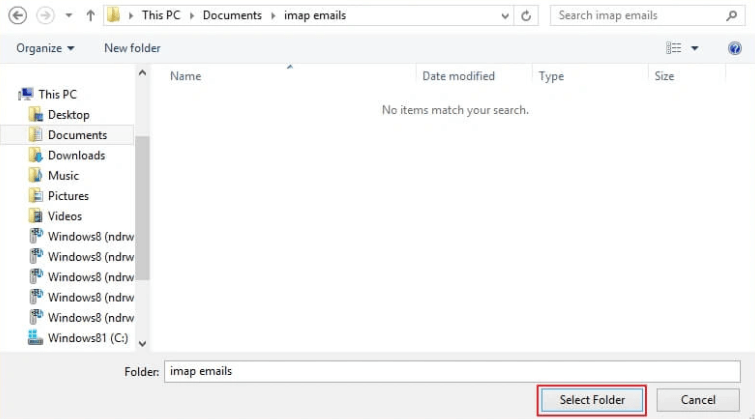This screenshot has width=755, height=419.
Task: Expand the address bar history dropdown
Action: 505,16
